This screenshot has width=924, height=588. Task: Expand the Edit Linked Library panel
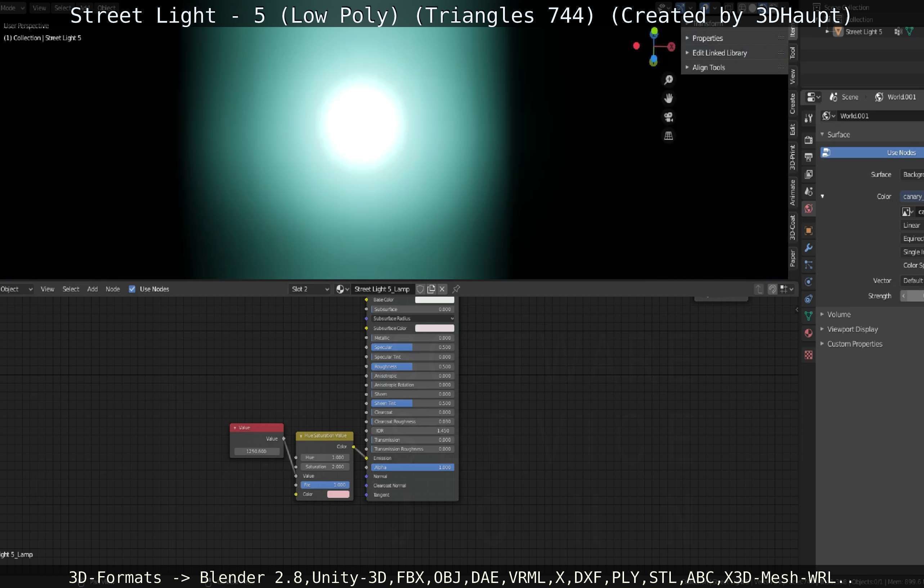point(719,53)
